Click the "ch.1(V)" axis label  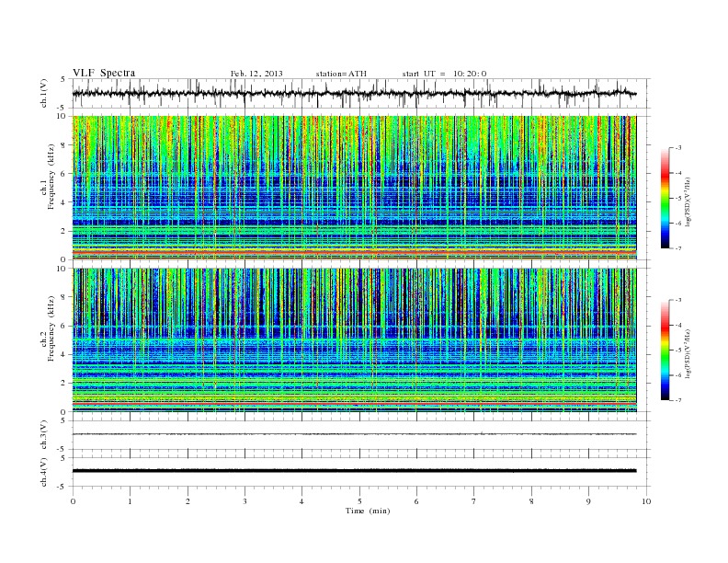pyautogui.click(x=44, y=95)
